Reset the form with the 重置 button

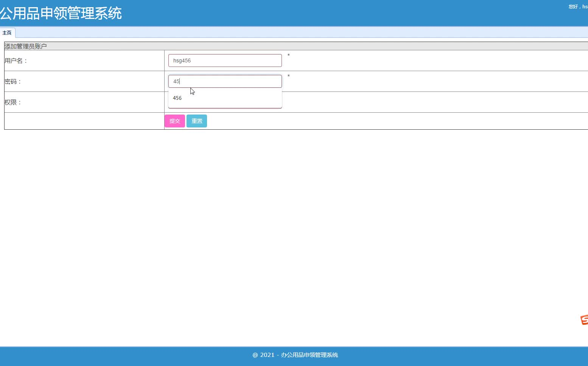coord(197,121)
